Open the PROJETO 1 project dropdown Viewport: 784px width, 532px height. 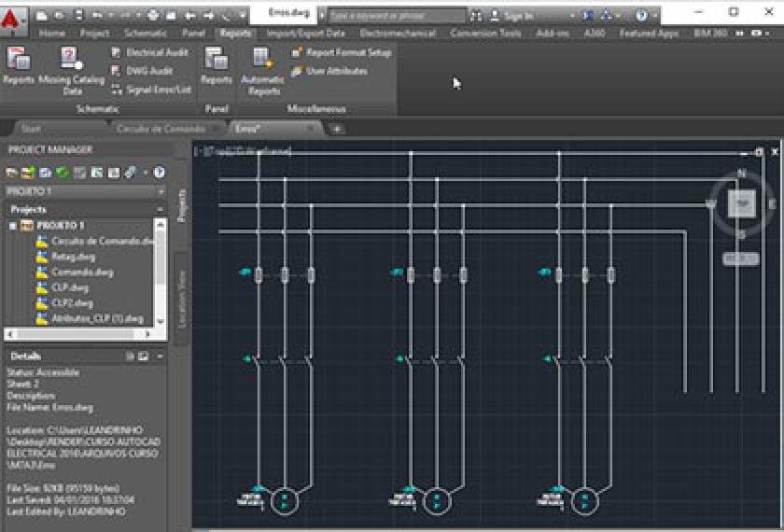[161, 191]
